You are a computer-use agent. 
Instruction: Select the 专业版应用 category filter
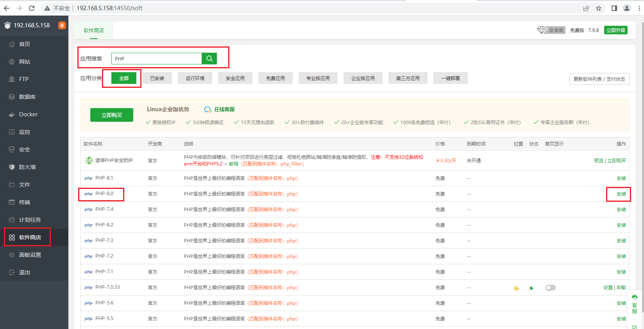coord(318,78)
